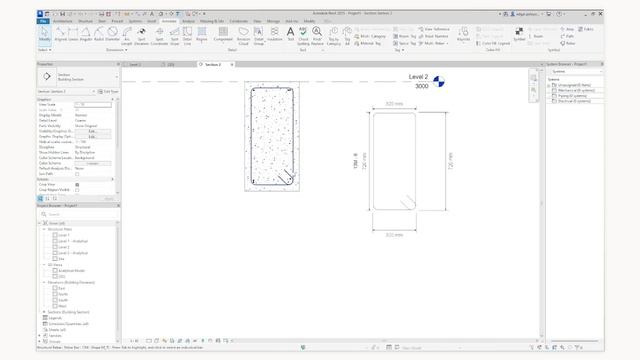Click the Material Tag tool

click(368, 43)
